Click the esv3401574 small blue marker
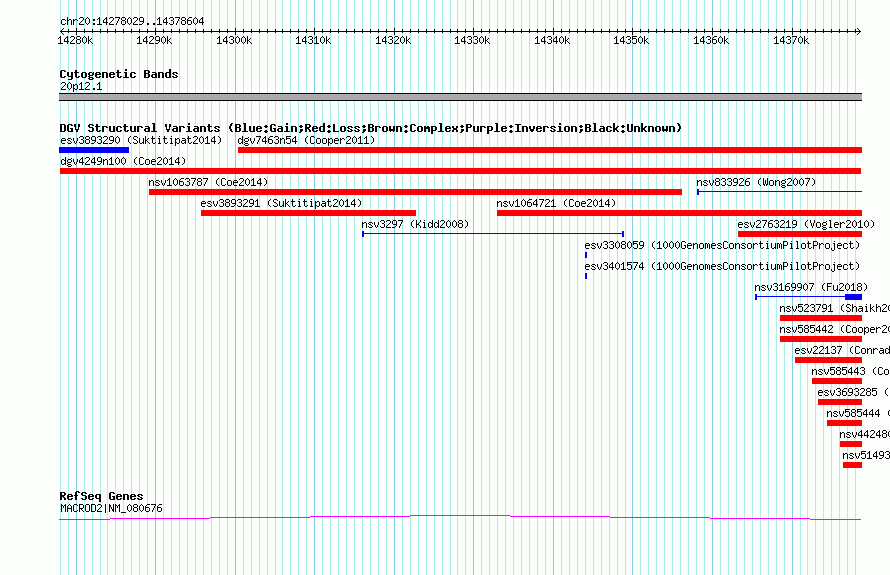Screen dimensions: 890x575 [x=586, y=276]
